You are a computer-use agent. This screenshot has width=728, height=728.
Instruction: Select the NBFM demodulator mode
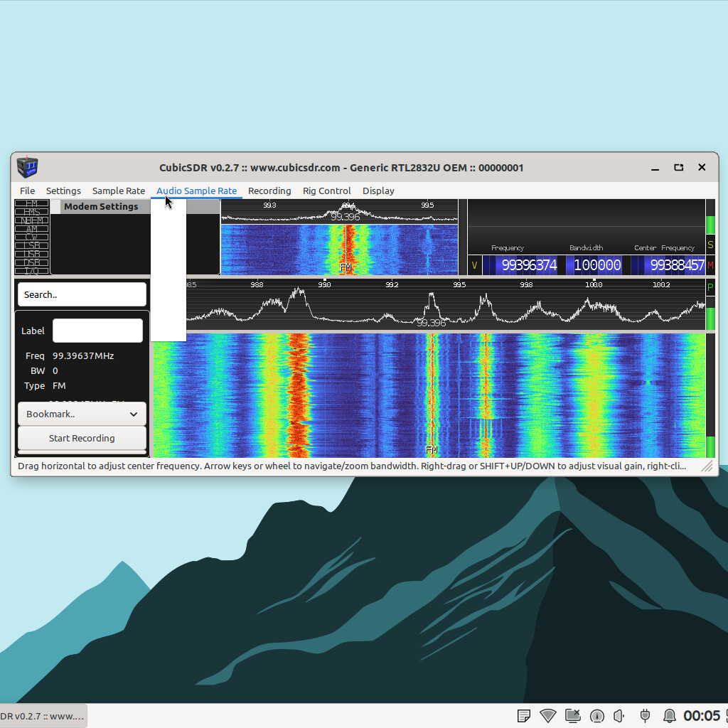(32, 220)
